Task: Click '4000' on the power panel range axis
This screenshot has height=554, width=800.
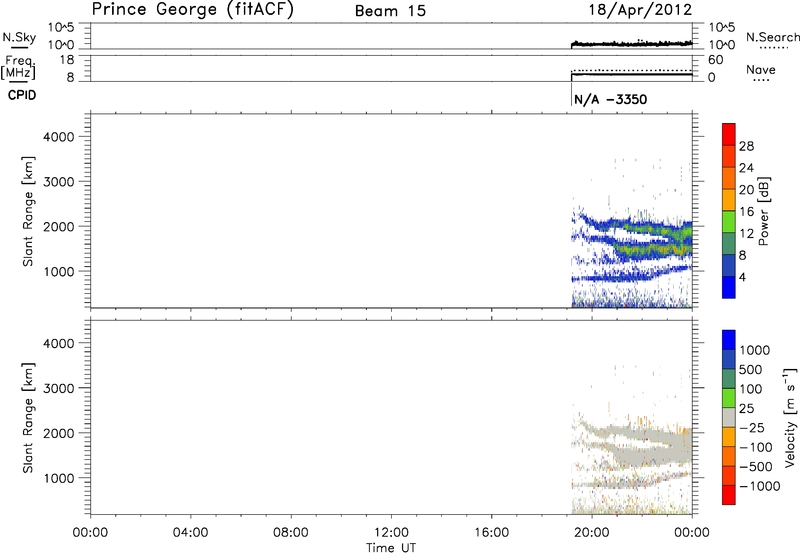Action: coord(58,137)
